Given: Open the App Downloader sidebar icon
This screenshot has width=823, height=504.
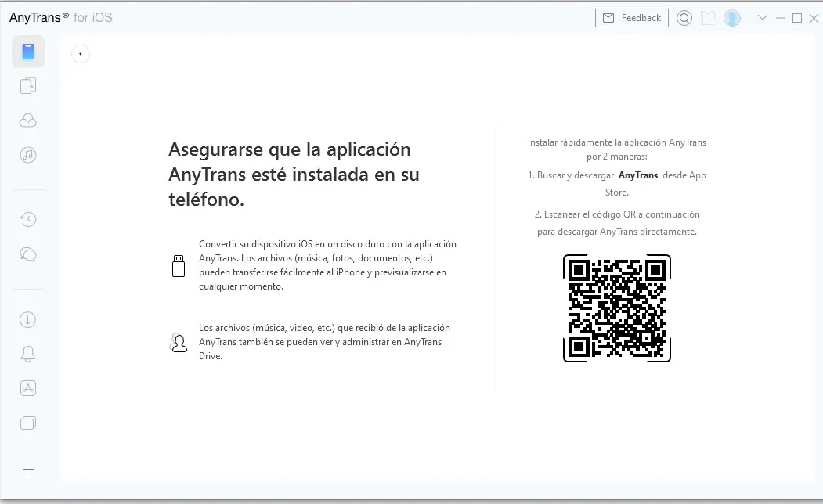Looking at the screenshot, I should (x=28, y=388).
